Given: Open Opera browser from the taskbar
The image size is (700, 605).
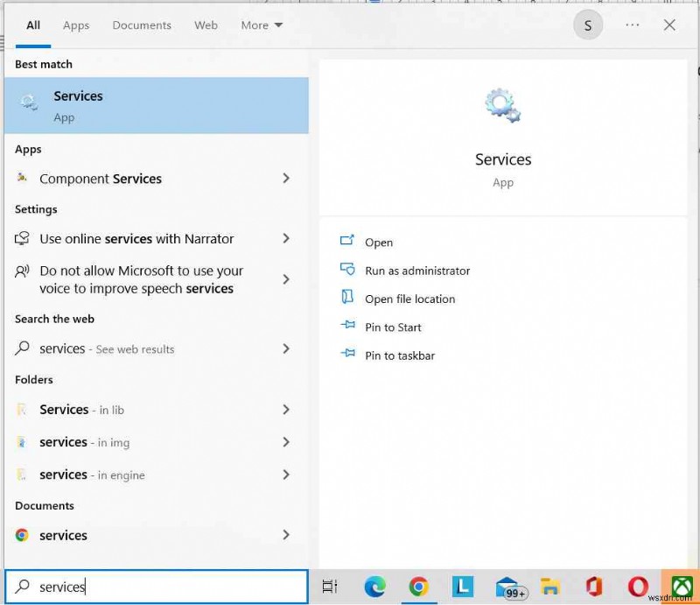Looking at the screenshot, I should (x=638, y=587).
